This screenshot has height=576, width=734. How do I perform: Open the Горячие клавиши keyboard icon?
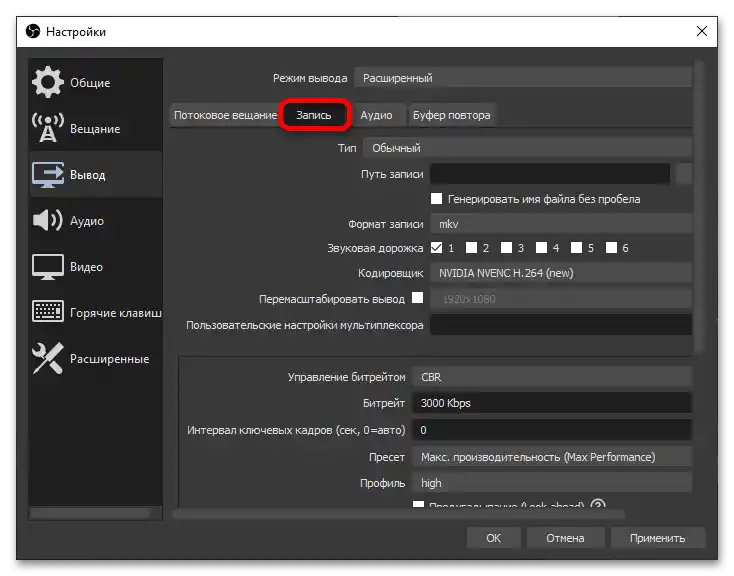(47, 311)
